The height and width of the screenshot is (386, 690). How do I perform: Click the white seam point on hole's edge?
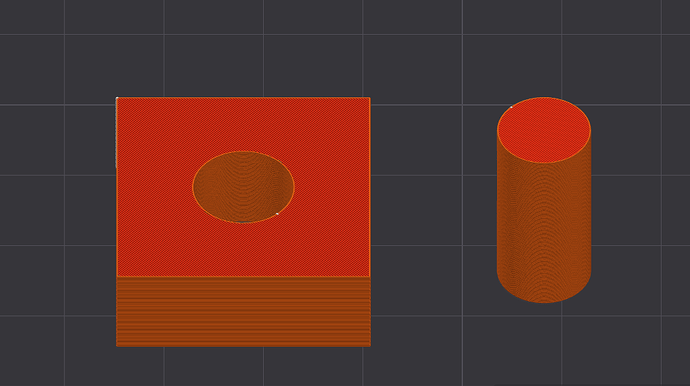pyautogui.click(x=277, y=214)
